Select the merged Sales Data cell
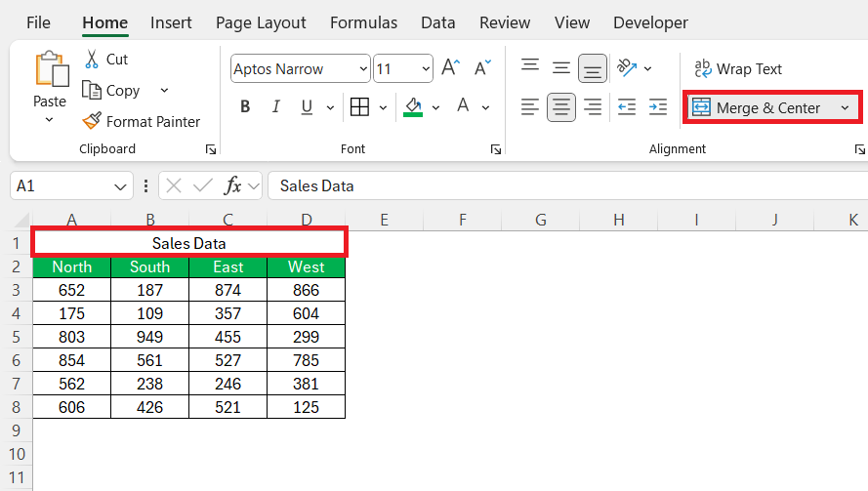868x491 pixels. 188,243
